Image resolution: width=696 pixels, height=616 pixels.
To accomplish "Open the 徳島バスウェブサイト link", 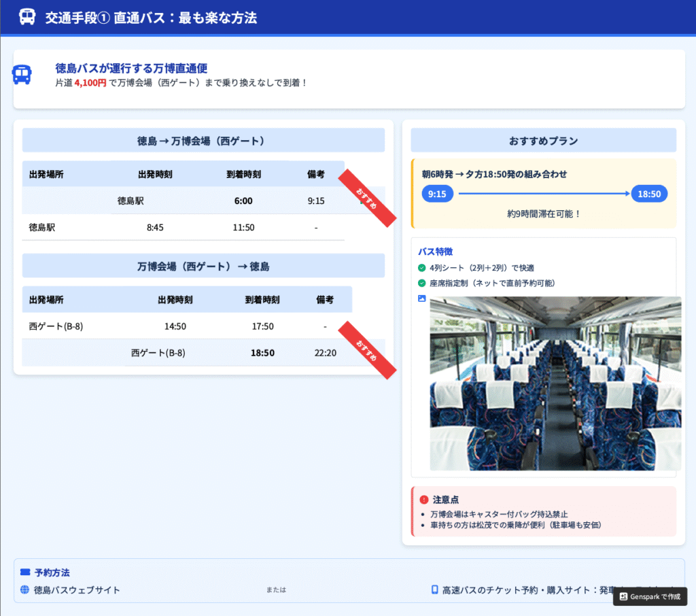I will (77, 589).
